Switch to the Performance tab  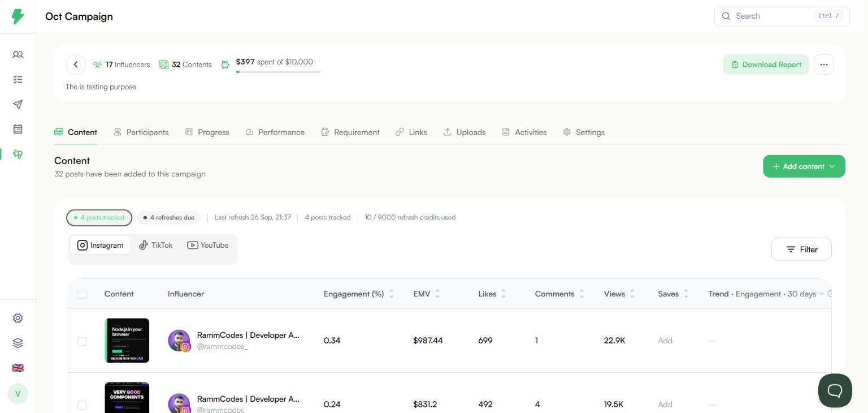click(x=275, y=132)
